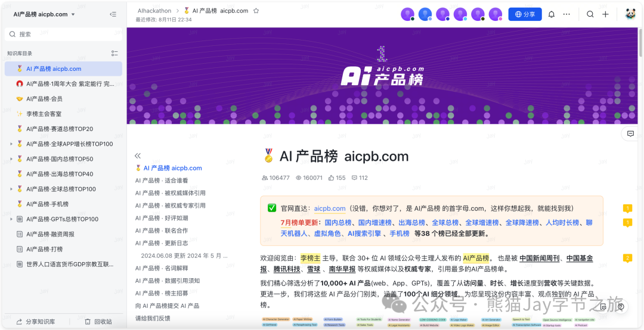Select AI 产品榜 aicpb.com in sidebar tree

point(63,69)
